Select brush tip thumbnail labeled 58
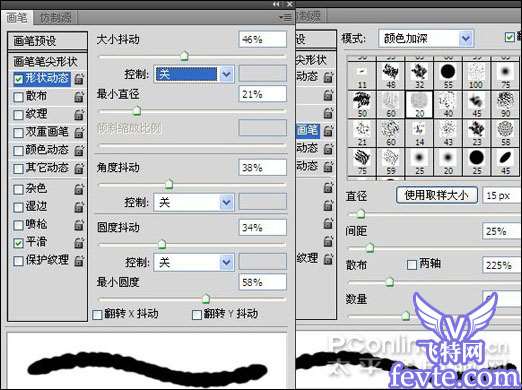Viewport: 522px width, 390px height. 505,133
